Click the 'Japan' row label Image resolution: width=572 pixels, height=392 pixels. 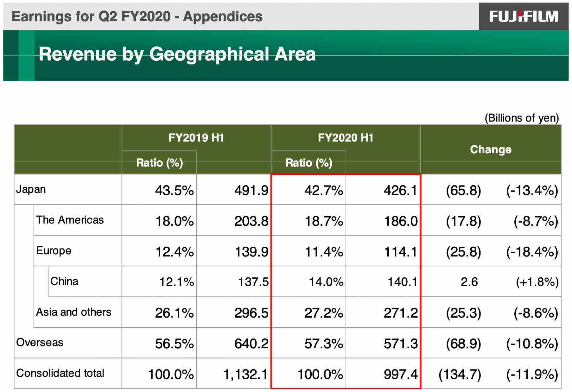pos(31,189)
